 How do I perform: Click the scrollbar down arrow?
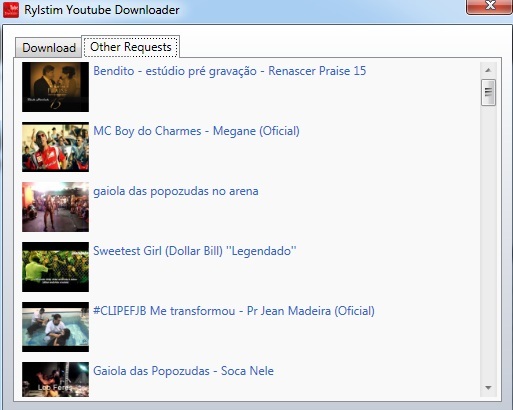pos(488,388)
